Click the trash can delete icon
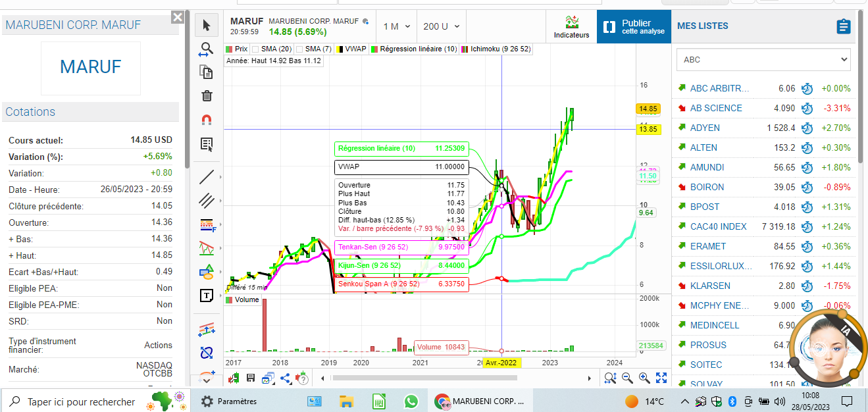Image resolution: width=868 pixels, height=412 pixels. pyautogui.click(x=207, y=96)
